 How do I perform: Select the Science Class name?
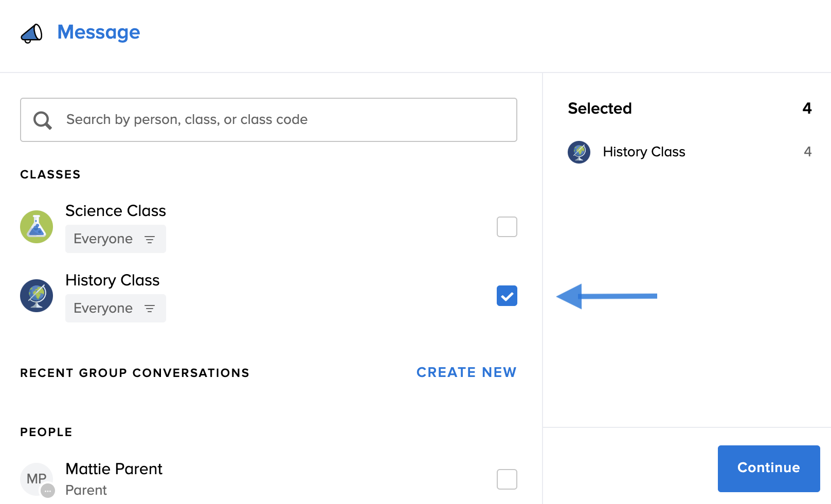116,211
